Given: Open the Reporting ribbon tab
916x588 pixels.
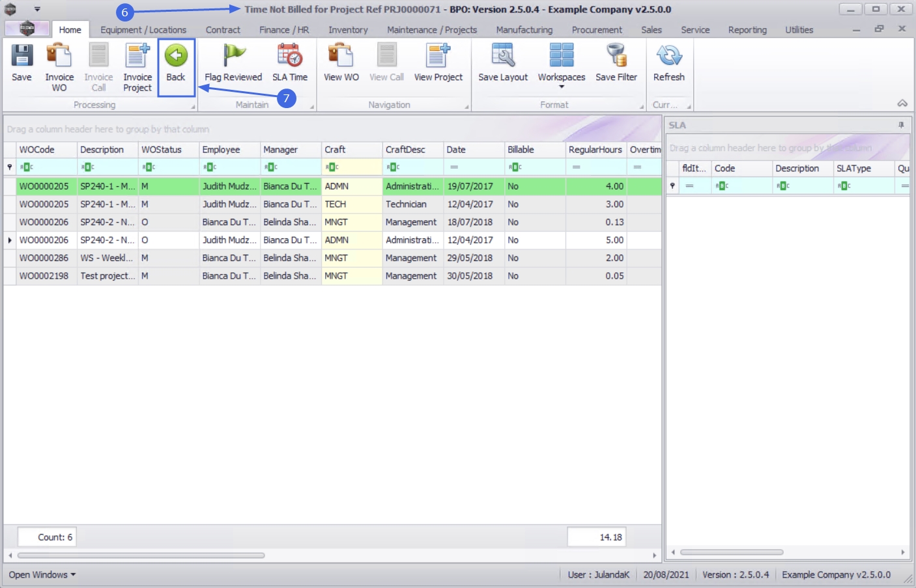Looking at the screenshot, I should coord(747,30).
